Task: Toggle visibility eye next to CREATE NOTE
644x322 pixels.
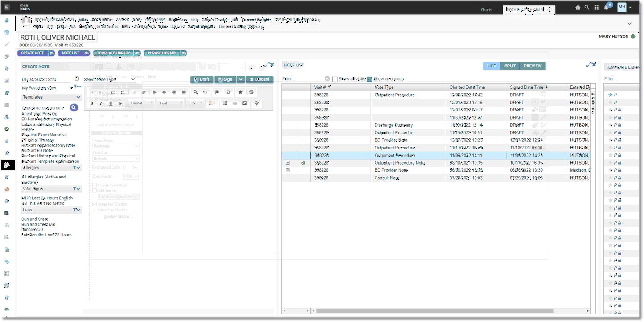Action: (51, 53)
